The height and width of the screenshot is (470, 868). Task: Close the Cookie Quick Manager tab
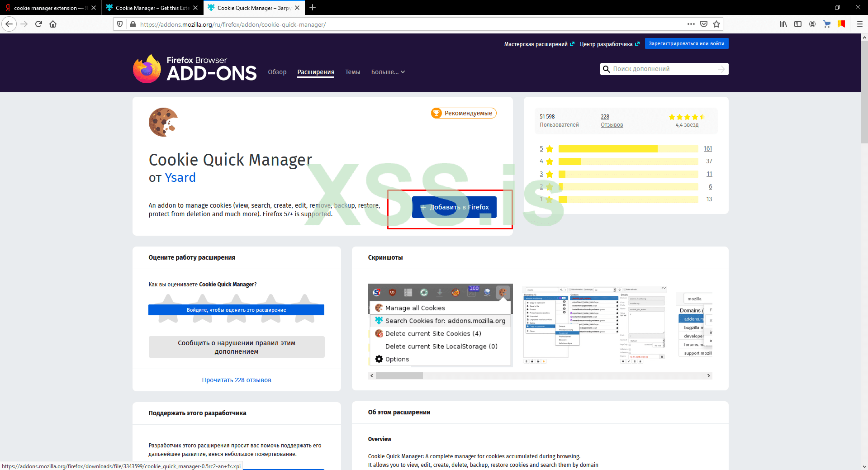297,8
